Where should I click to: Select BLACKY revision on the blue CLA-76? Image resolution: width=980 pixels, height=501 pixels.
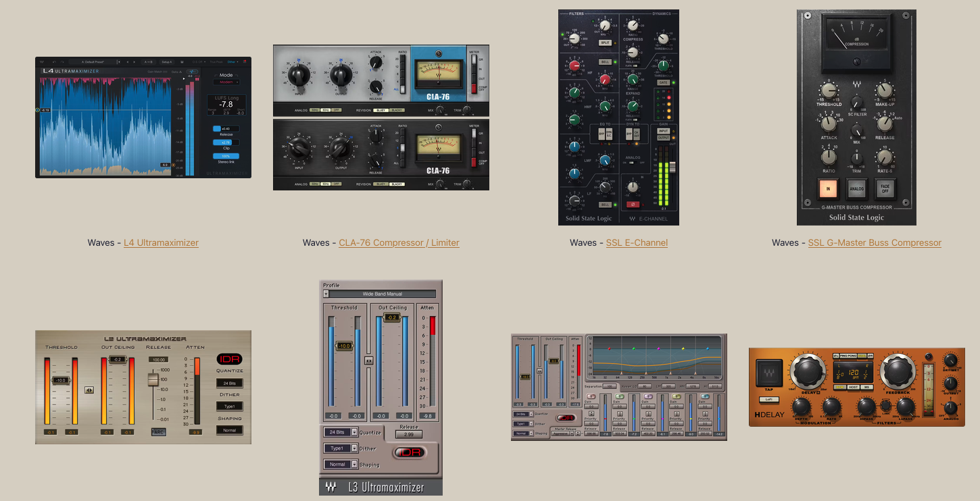click(x=397, y=109)
